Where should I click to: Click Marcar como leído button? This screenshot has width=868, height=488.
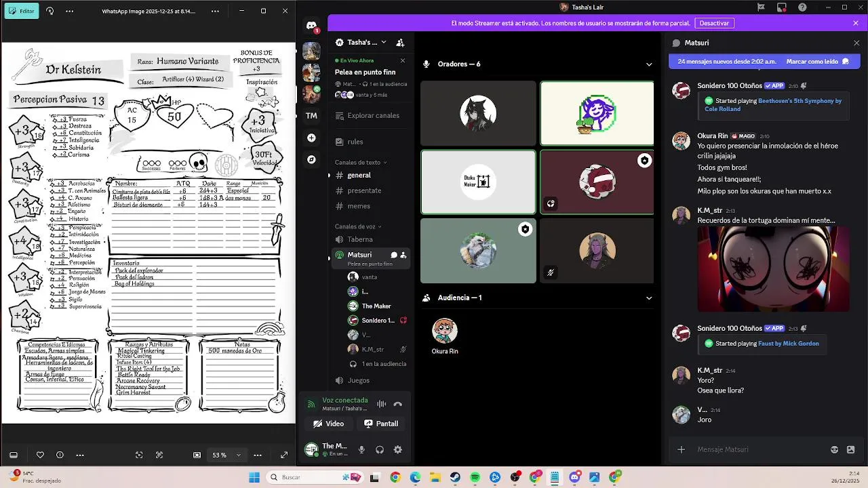(818, 61)
